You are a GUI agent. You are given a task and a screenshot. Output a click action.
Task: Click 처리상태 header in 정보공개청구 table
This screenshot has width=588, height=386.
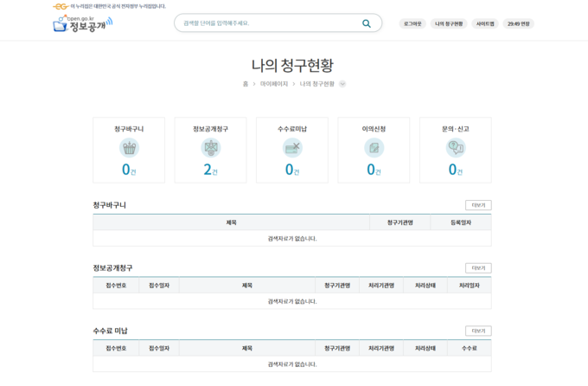click(425, 286)
